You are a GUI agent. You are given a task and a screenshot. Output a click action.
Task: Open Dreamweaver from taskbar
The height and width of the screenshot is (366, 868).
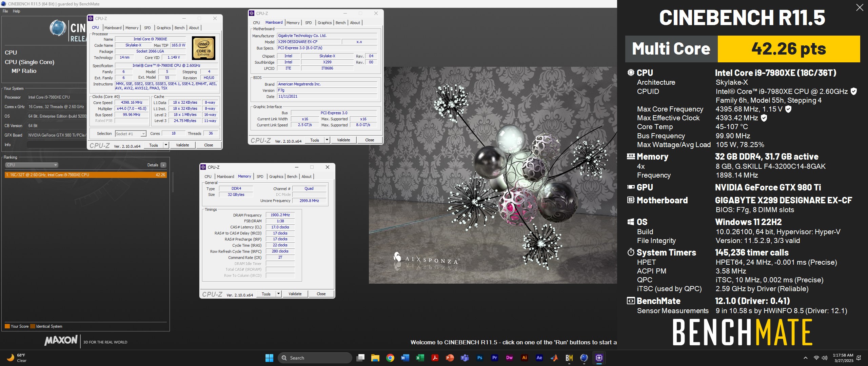(509, 358)
